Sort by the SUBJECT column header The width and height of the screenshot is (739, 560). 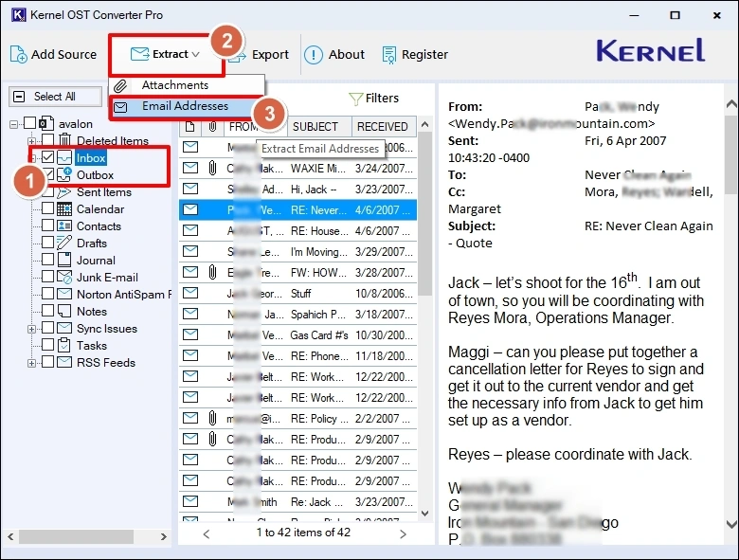tap(319, 127)
